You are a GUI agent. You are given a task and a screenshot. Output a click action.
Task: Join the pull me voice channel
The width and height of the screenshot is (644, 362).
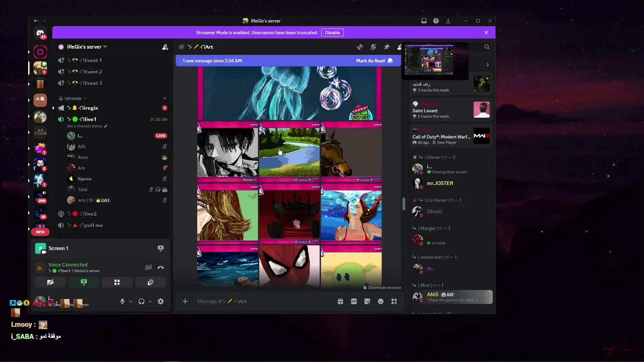coord(113,225)
